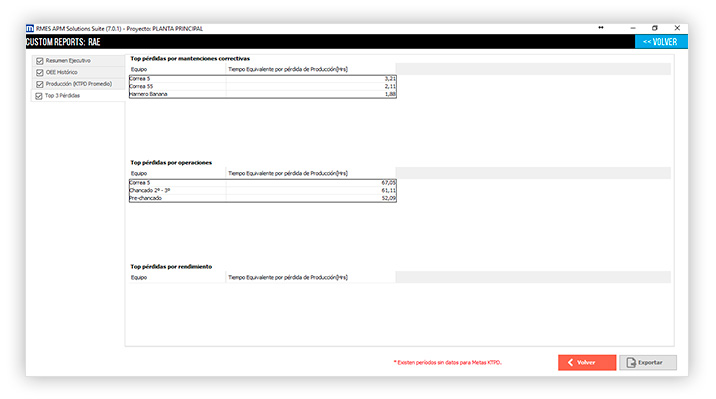716x399 pixels.
Task: Select the Pre-chancado row
Action: coord(263,198)
